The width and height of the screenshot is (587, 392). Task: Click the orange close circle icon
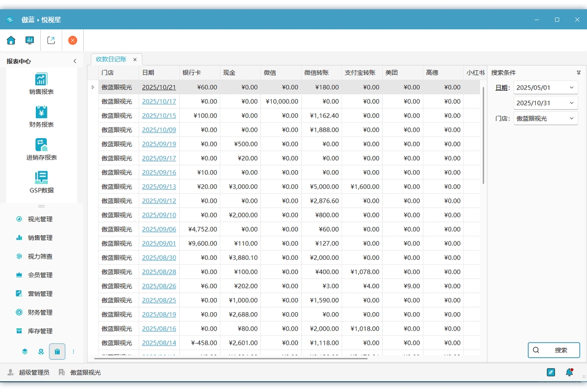(x=72, y=40)
